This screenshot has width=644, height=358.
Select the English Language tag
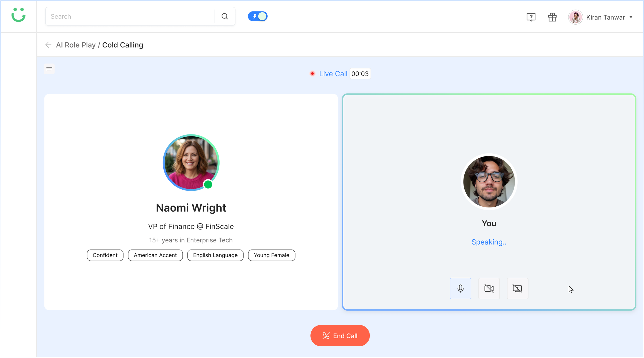pos(215,255)
